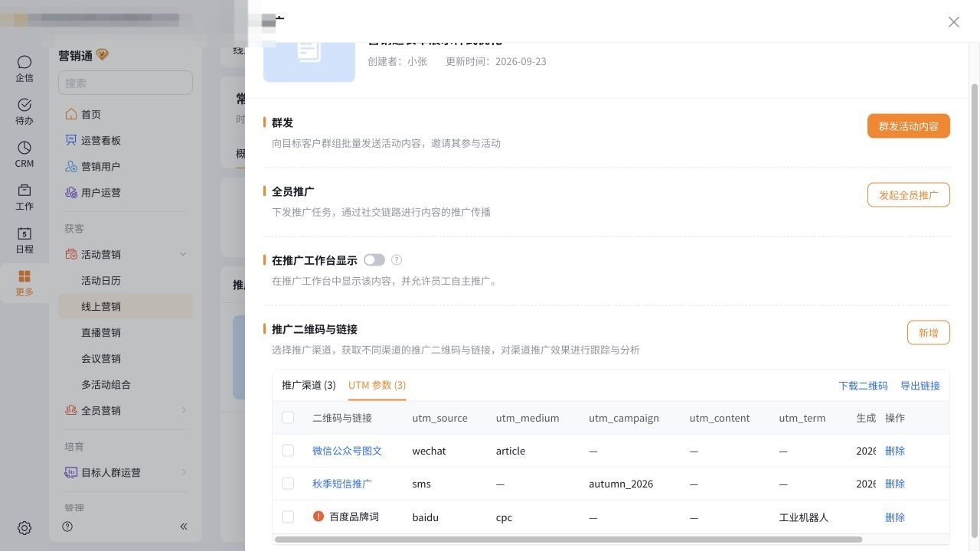980x551 pixels.
Task: Toggle the 在推广工作台显示 switch
Action: (x=374, y=260)
